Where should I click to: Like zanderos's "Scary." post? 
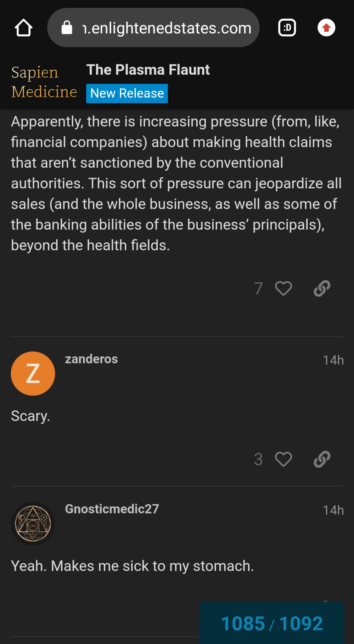click(x=283, y=459)
